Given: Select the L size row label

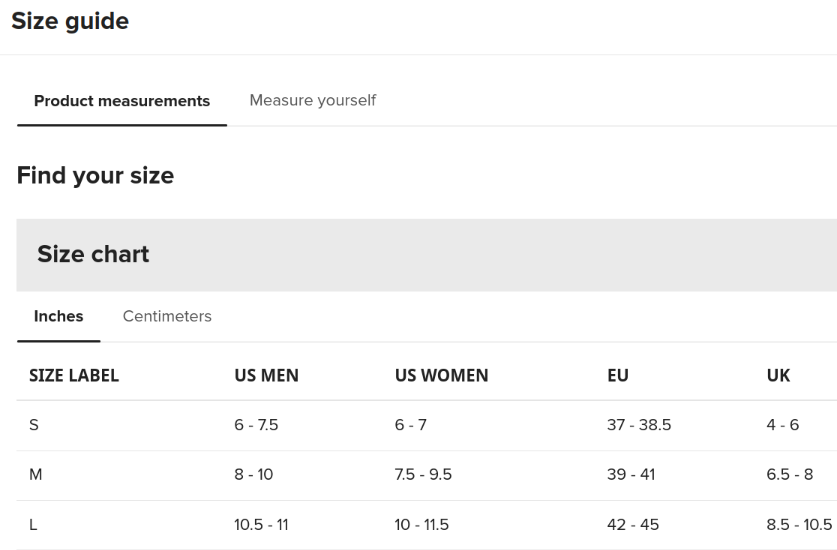Looking at the screenshot, I should coord(33,525).
